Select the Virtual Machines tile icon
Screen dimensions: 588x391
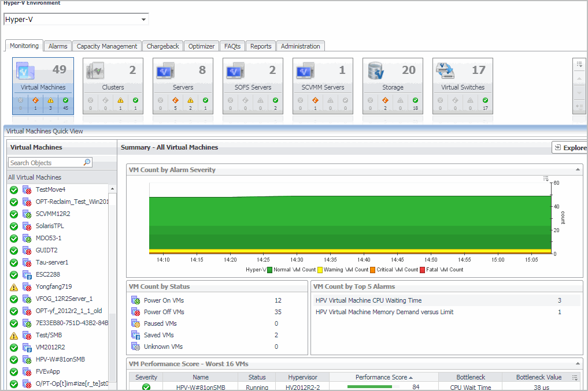(26, 71)
